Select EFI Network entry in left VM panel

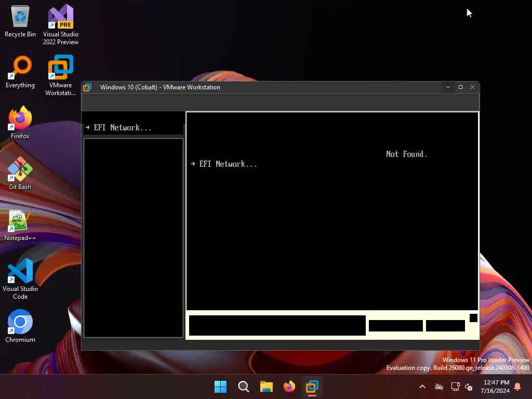tap(119, 128)
